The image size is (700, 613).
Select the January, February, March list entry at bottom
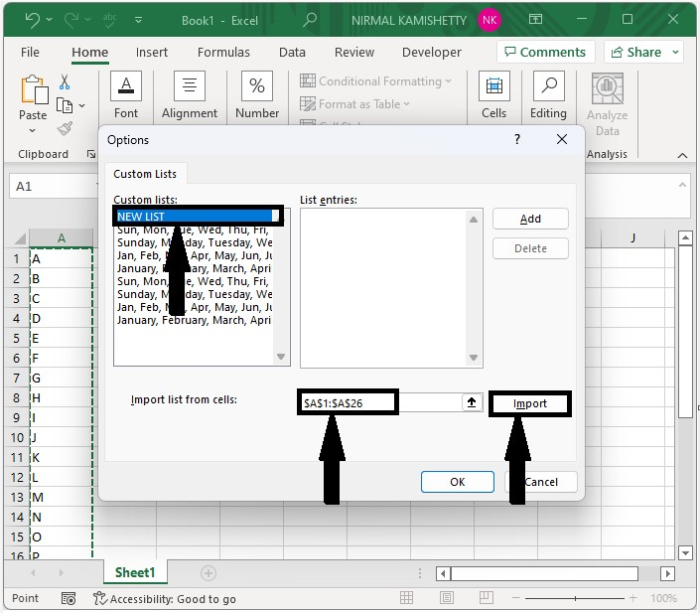coord(194,320)
